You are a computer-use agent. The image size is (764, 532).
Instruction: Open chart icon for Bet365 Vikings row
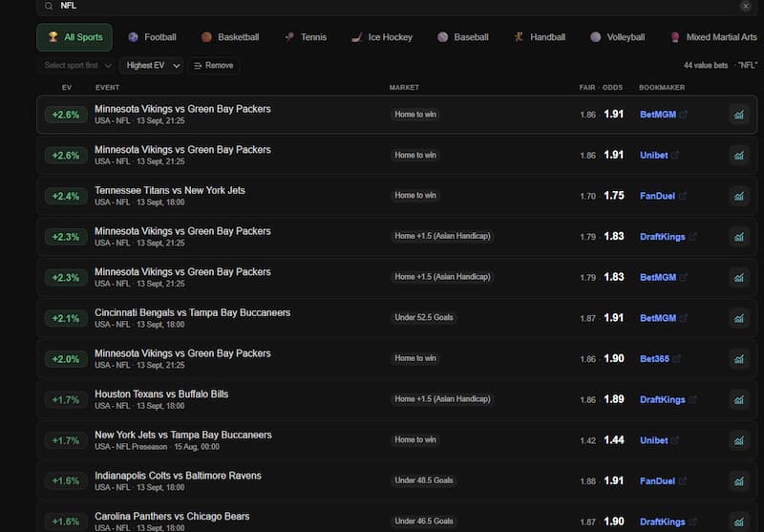(x=738, y=359)
